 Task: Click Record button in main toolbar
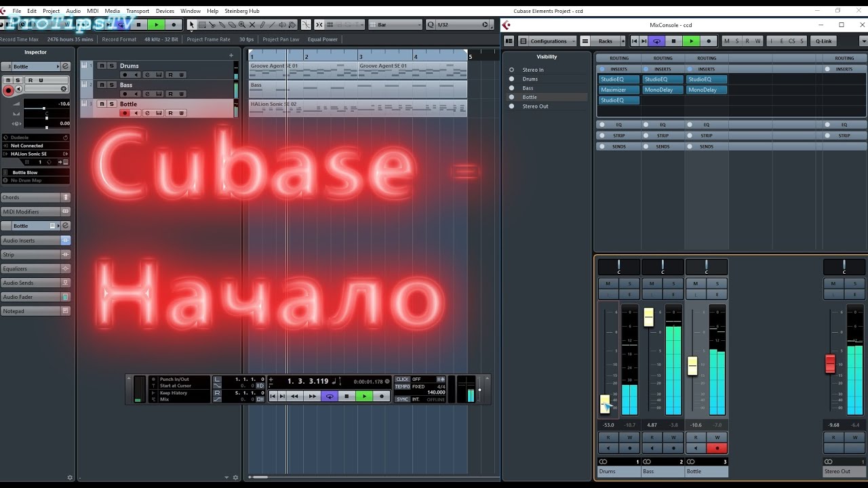174,24
